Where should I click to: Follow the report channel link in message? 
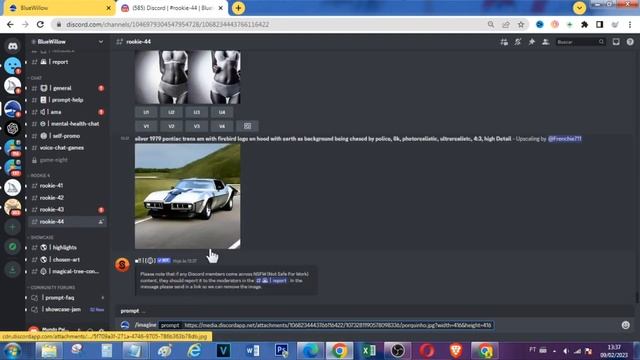[271, 280]
